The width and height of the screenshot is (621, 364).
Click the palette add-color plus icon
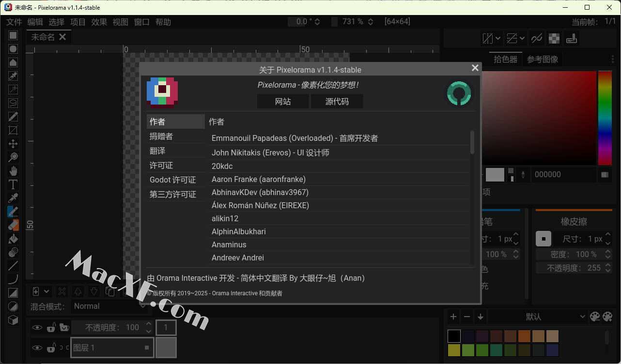(x=453, y=317)
